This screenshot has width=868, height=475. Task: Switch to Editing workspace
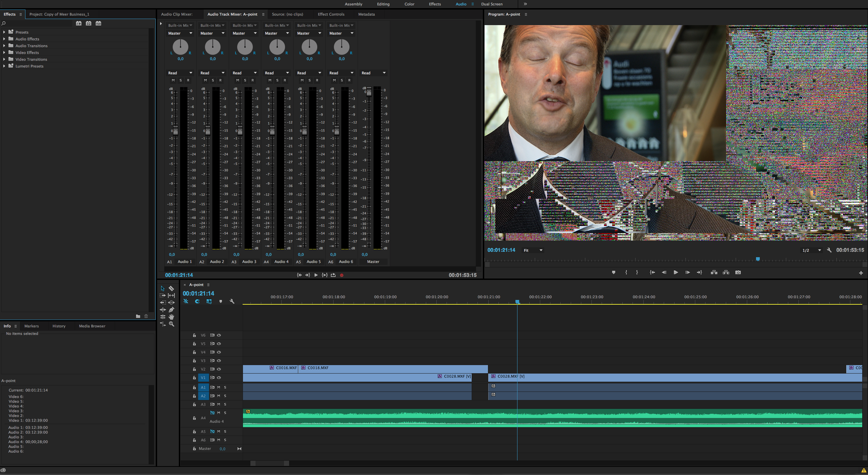pyautogui.click(x=383, y=4)
